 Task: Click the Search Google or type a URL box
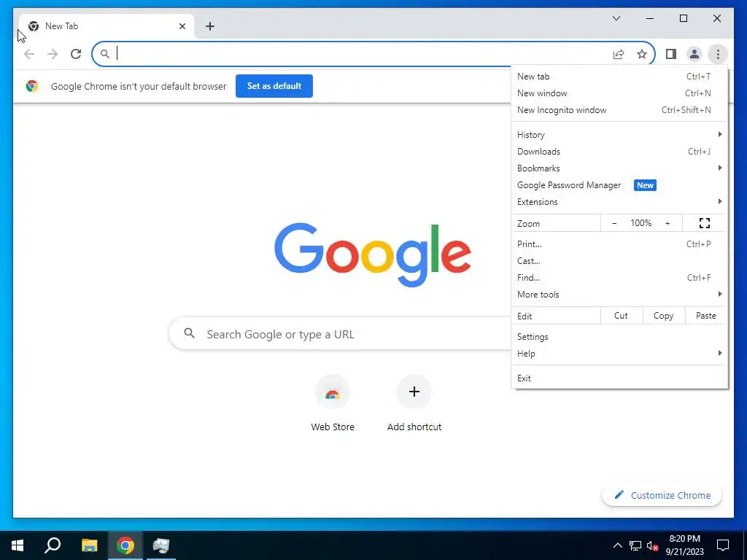click(340, 334)
